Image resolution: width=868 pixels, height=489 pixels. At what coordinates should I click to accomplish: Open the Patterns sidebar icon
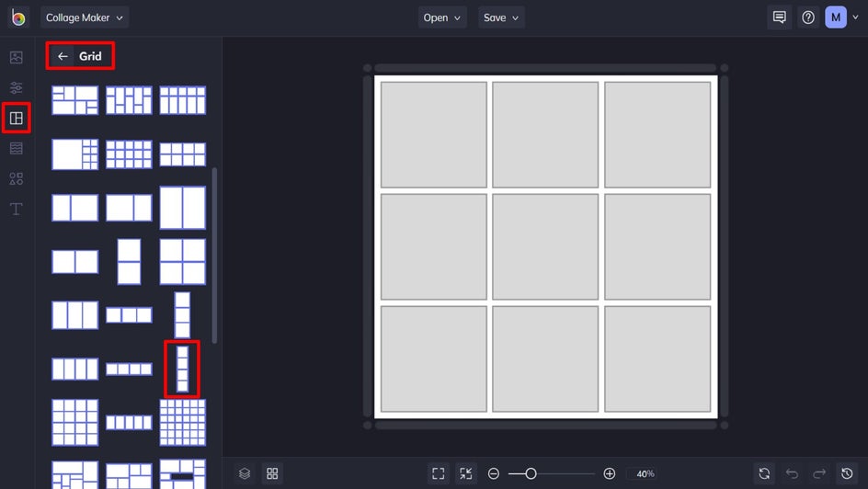(16, 148)
